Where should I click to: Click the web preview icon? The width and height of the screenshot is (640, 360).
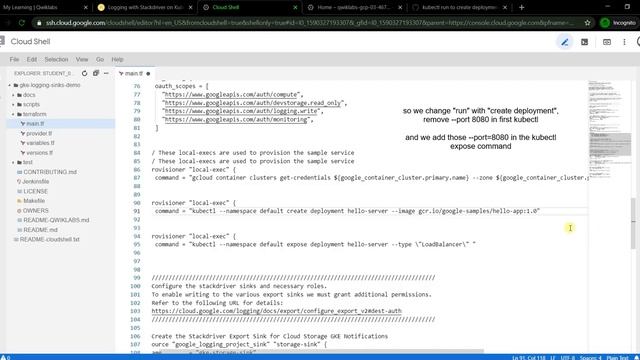(x=607, y=42)
